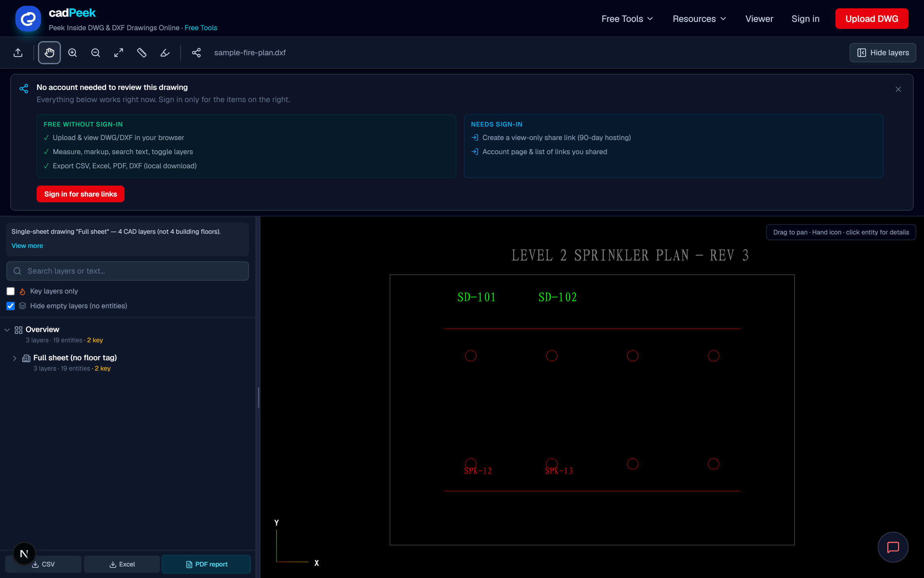The image size is (924, 578).
Task: Click the 2 key label under Overview
Action: coord(95,340)
